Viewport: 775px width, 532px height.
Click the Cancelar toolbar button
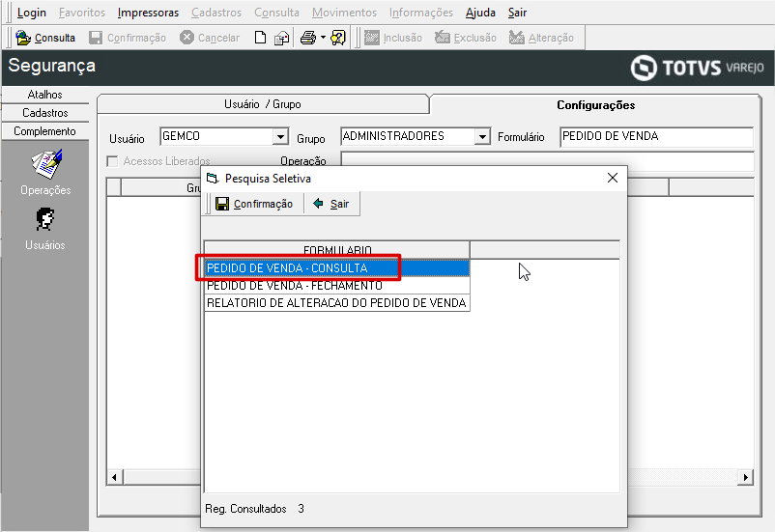[x=210, y=38]
